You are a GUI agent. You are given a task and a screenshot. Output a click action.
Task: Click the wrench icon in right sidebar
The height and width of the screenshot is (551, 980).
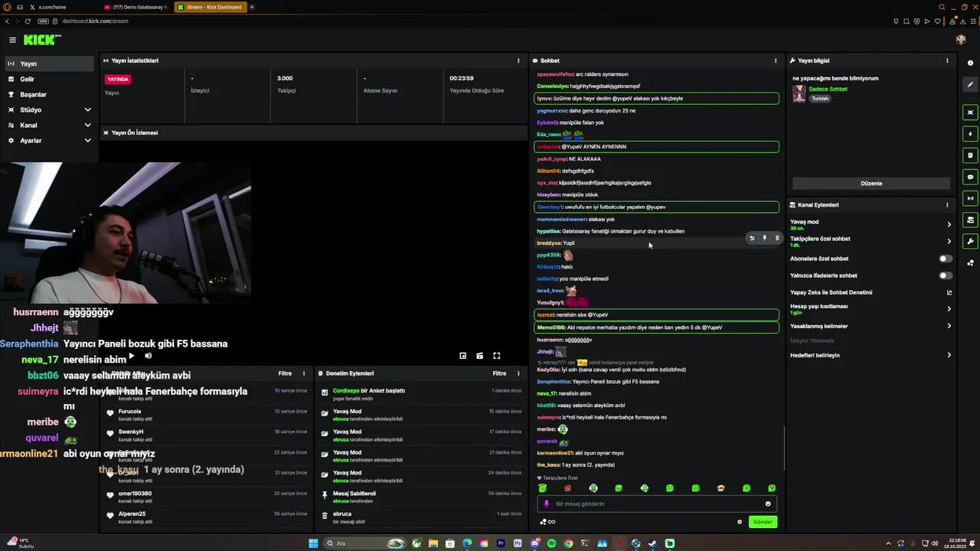970,241
